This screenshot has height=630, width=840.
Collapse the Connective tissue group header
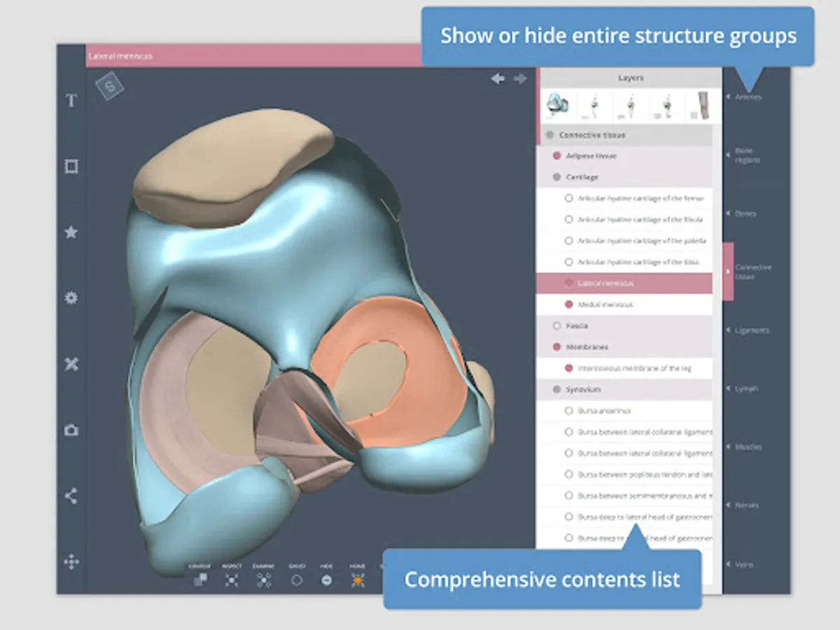point(624,134)
